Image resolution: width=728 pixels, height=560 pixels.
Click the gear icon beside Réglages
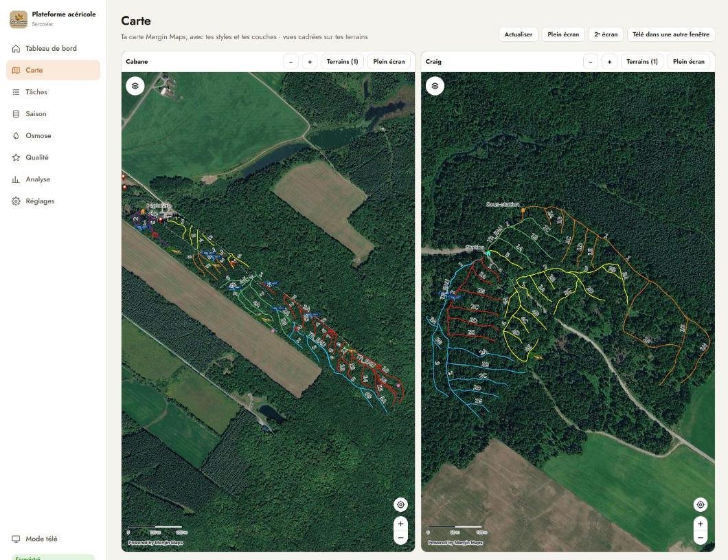tap(16, 201)
